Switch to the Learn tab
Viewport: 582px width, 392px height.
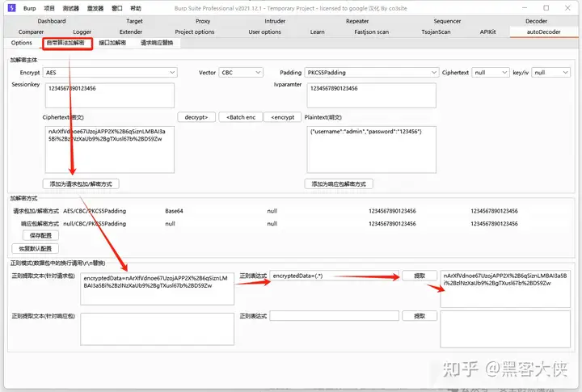318,32
